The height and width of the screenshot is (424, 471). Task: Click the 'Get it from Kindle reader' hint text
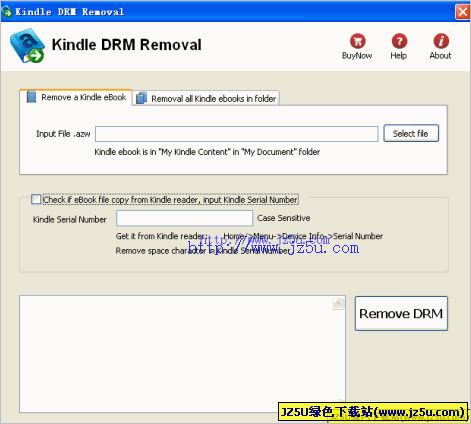pos(249,236)
